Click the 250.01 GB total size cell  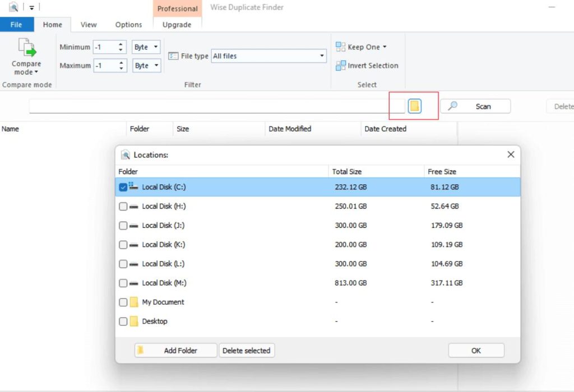[x=351, y=206]
